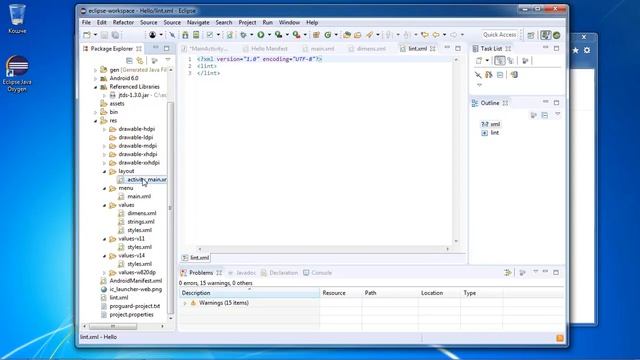
Task: Expand the Warnings (15 items) row
Action: (x=185, y=303)
